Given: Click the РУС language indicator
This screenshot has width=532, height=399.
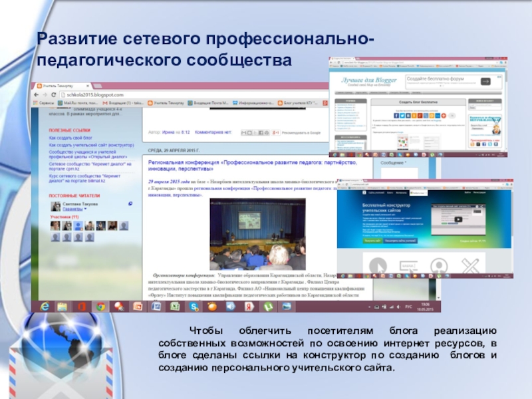Looking at the screenshot, I should [408, 307].
